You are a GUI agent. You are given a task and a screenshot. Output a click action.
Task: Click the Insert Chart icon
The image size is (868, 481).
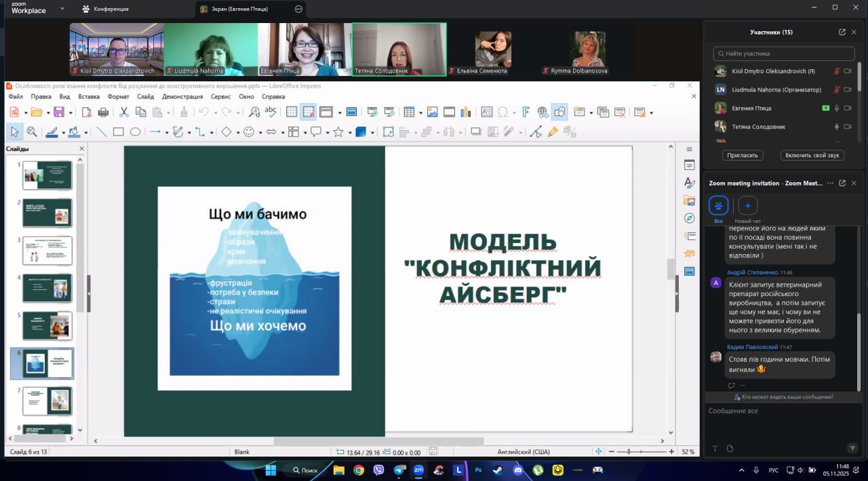[x=465, y=112]
